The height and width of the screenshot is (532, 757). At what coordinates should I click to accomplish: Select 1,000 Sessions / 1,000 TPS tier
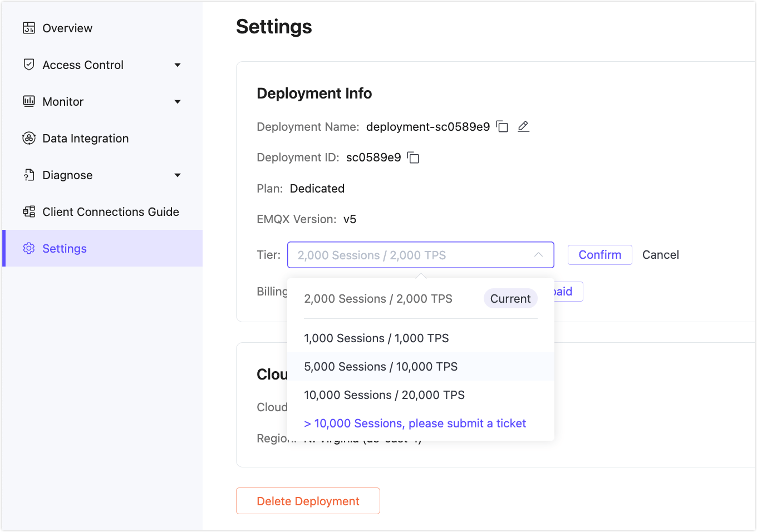pyautogui.click(x=376, y=338)
